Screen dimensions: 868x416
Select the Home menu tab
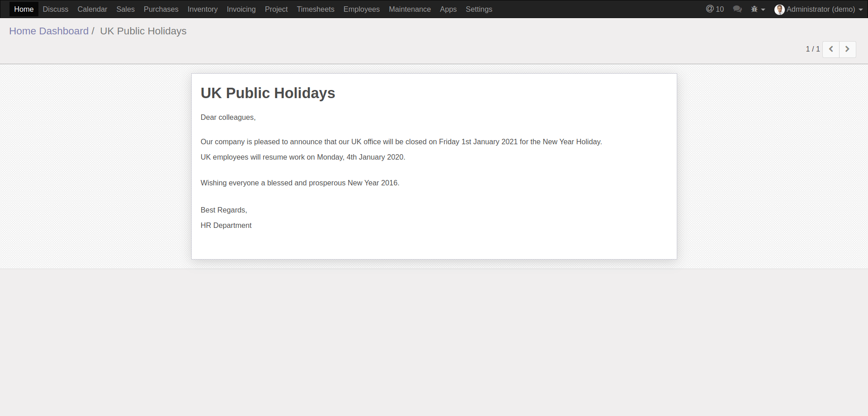24,9
